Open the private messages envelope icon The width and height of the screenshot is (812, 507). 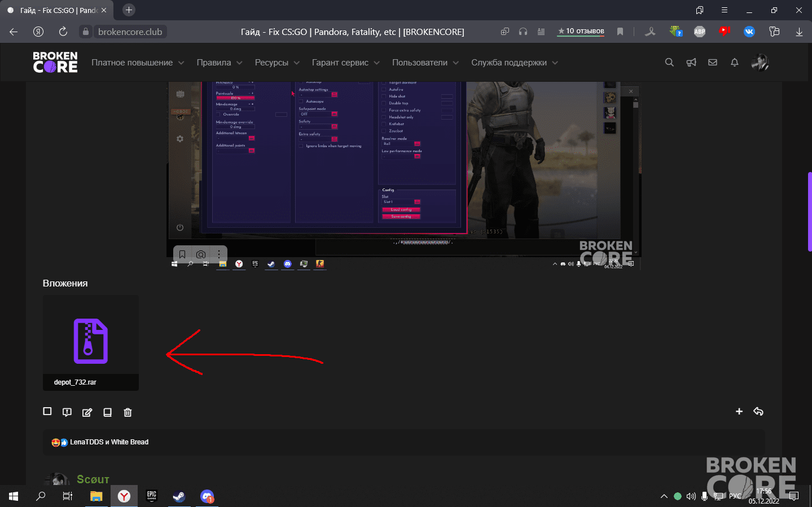tap(713, 63)
